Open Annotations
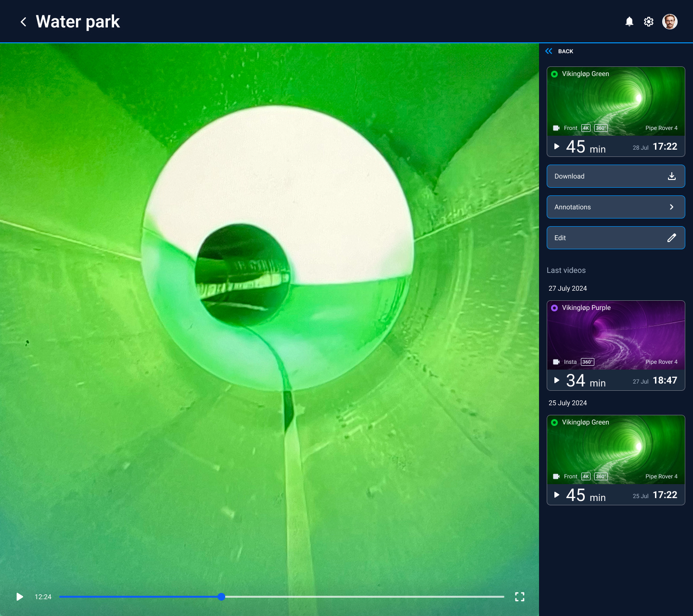Screen dimensions: 693x616 [616, 207]
